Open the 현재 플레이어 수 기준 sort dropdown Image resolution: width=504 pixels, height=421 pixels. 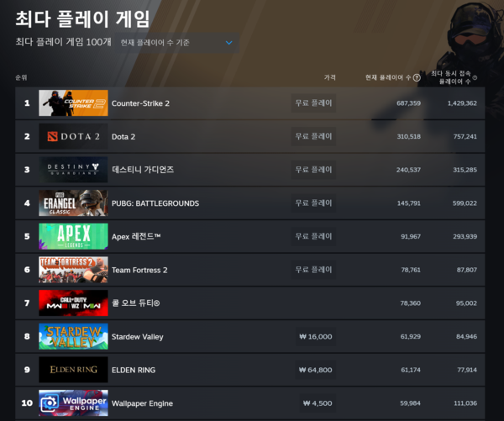(x=177, y=43)
